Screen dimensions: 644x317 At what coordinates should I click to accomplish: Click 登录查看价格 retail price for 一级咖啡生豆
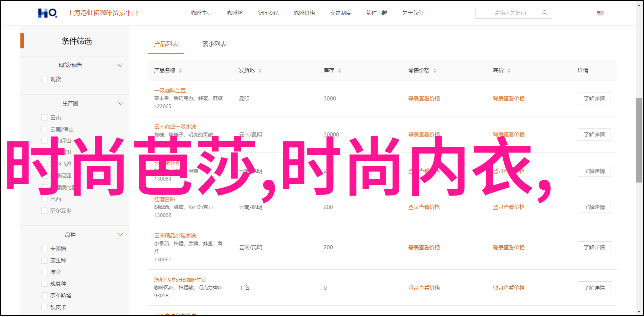click(424, 98)
